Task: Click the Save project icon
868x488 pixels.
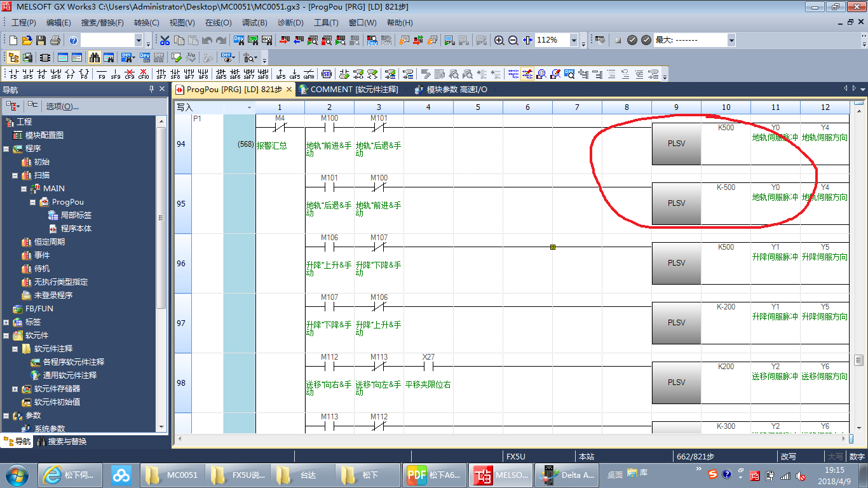Action: (41, 40)
